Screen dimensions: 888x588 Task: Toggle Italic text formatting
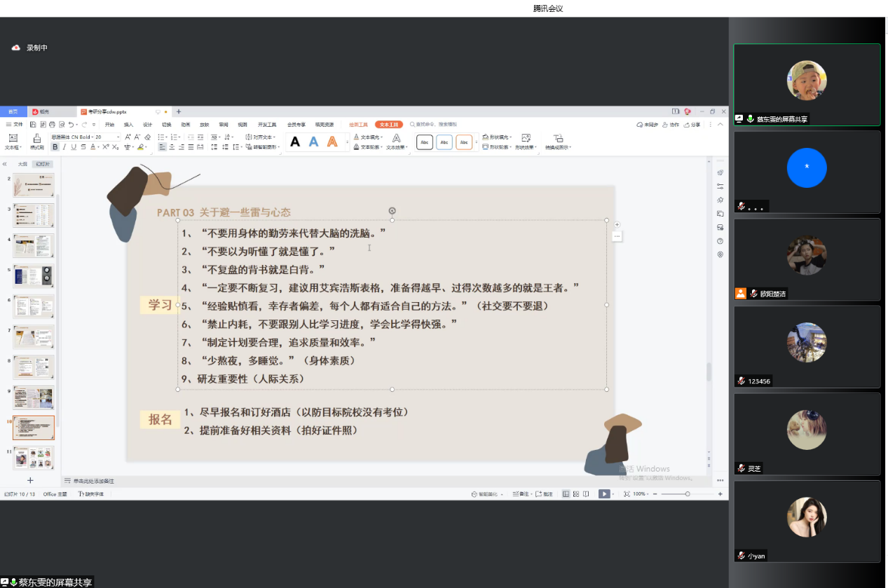click(x=64, y=147)
